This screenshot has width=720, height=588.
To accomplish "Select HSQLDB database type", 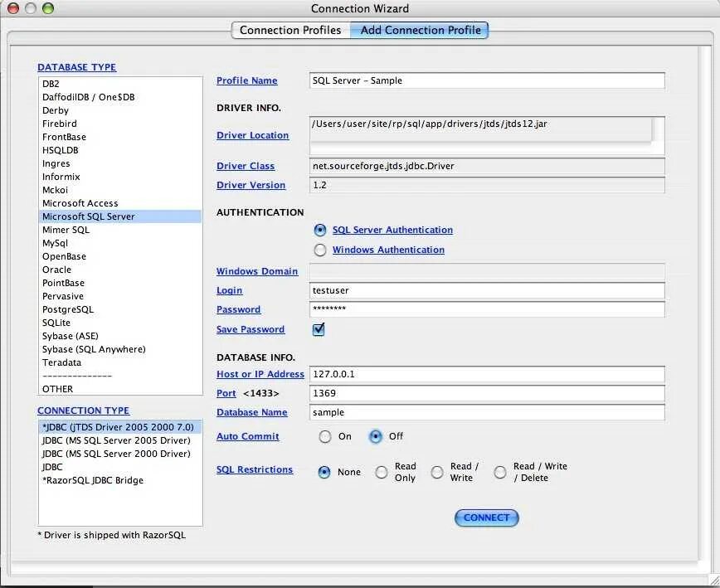I will [x=120, y=151].
